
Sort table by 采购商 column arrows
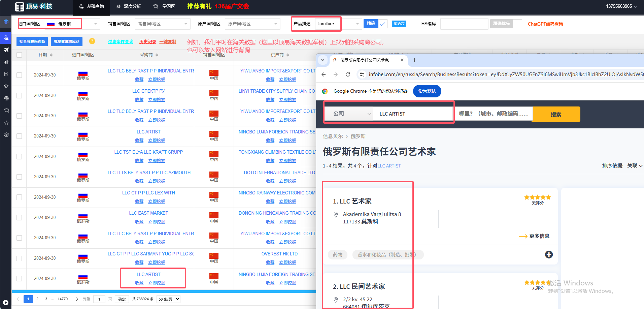click(x=157, y=55)
